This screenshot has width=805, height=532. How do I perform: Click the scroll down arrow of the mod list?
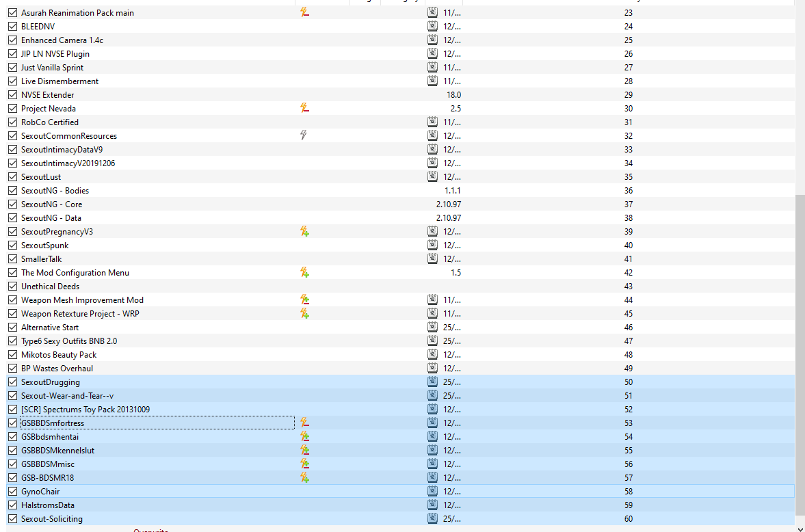[x=800, y=529]
